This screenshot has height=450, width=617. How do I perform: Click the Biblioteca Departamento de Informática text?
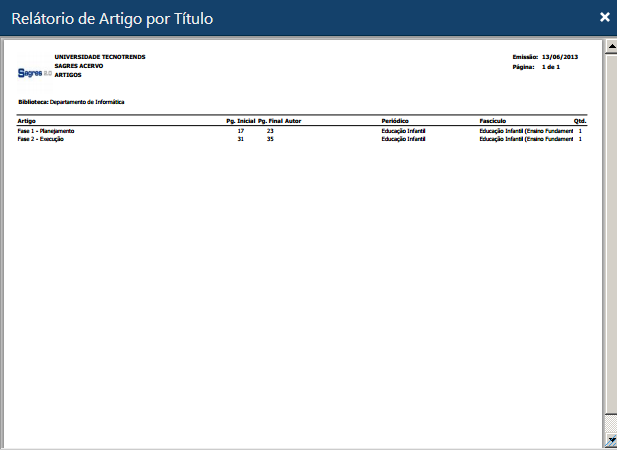point(70,101)
